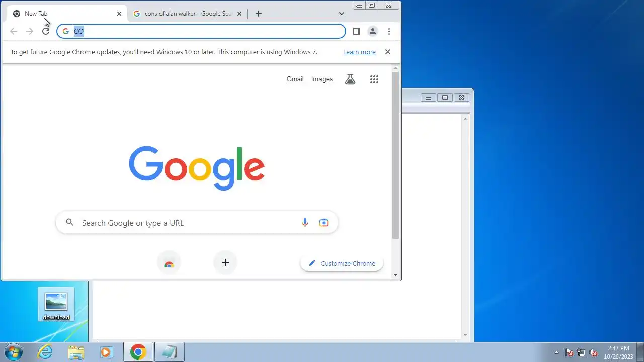Open the Gmail link
Screen dimensions: 644x362
(295, 79)
